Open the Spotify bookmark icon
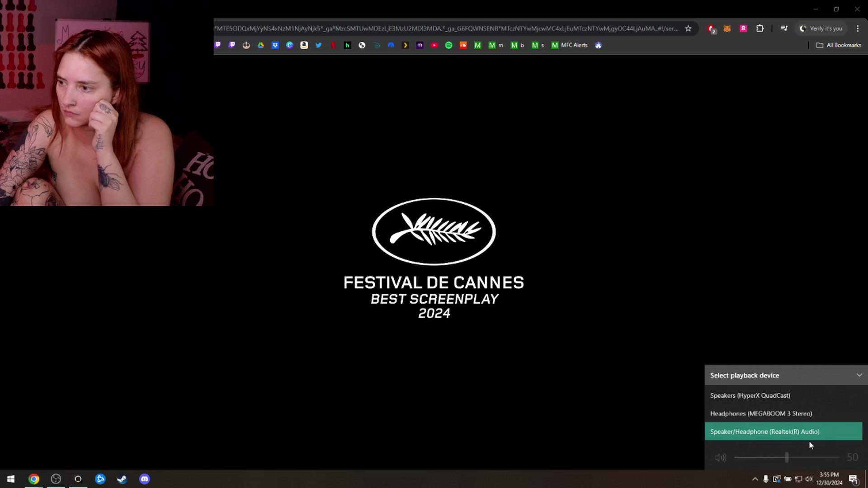The image size is (868, 488). (x=449, y=45)
